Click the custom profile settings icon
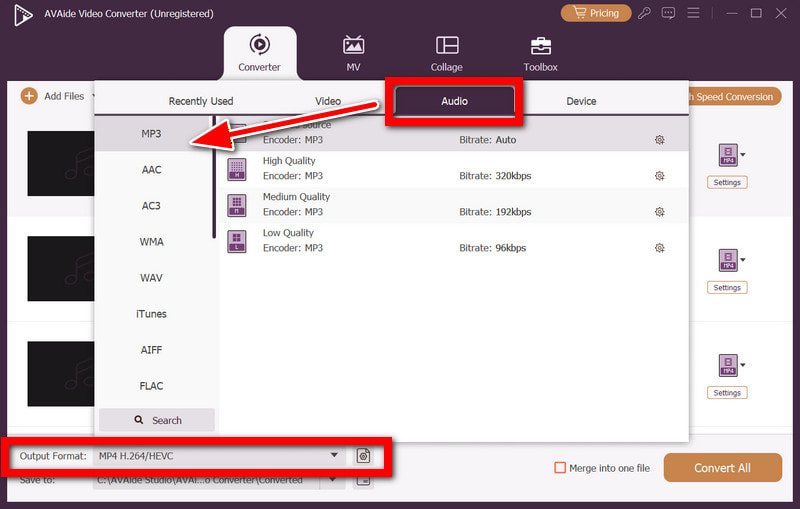Screen dimensions: 800x509 (x=363, y=455)
